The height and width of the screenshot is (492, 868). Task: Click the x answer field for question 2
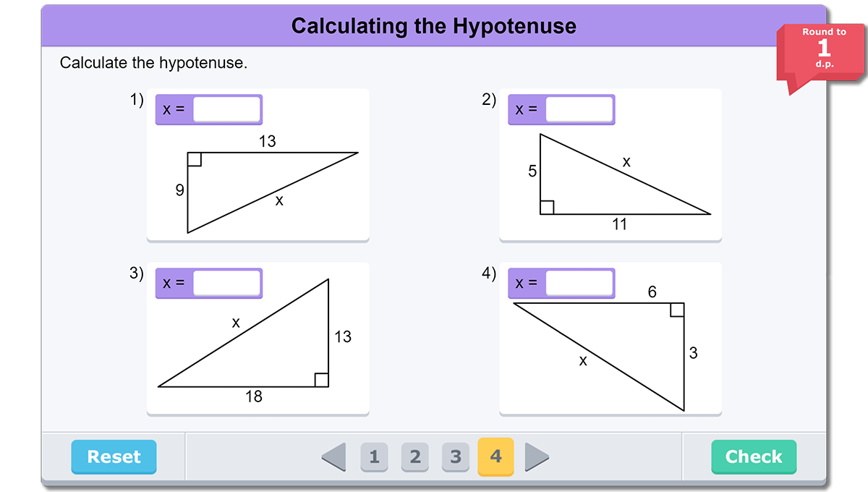click(x=579, y=110)
